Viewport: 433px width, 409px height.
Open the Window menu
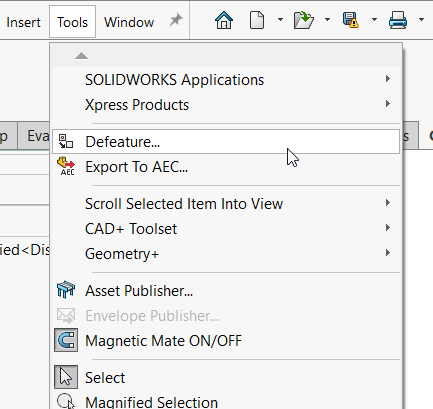point(129,22)
